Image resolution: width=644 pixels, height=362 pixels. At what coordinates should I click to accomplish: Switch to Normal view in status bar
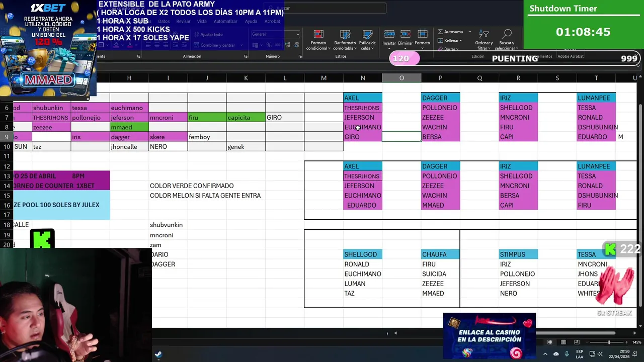click(550, 342)
